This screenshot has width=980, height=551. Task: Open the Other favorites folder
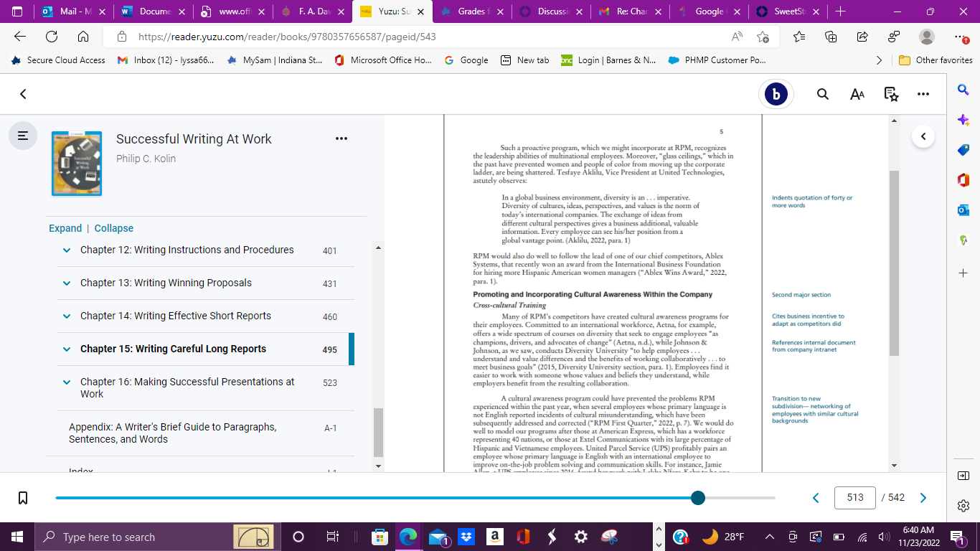pyautogui.click(x=936, y=60)
